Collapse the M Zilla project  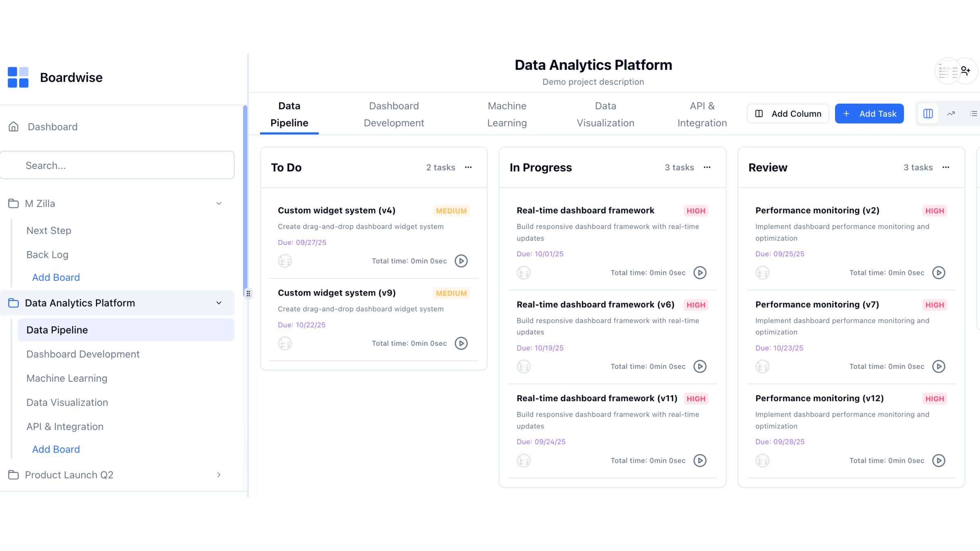click(x=219, y=203)
